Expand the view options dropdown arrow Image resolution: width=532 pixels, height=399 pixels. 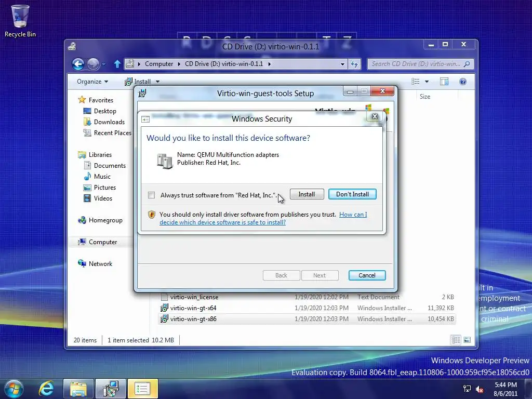[x=427, y=82]
